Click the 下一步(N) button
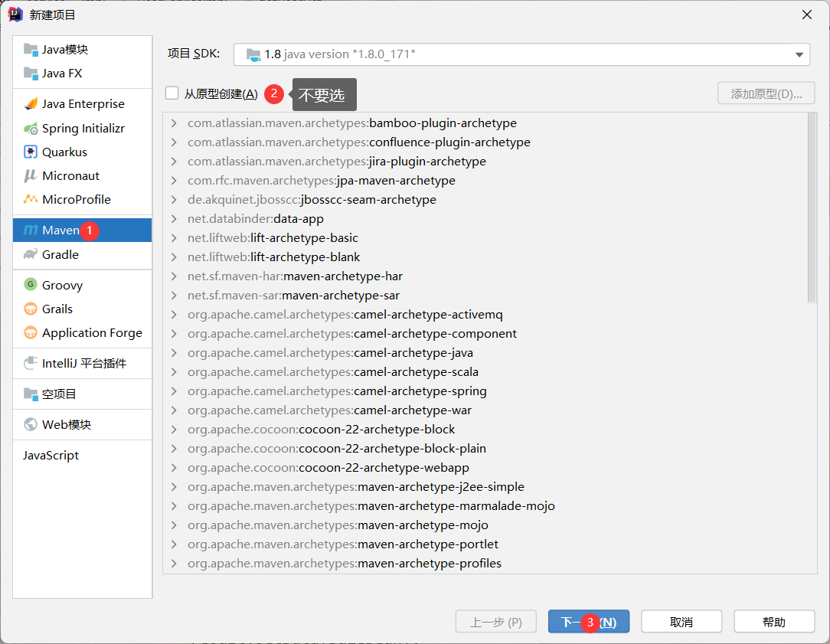Viewport: 830px width, 644px height. coord(589,622)
